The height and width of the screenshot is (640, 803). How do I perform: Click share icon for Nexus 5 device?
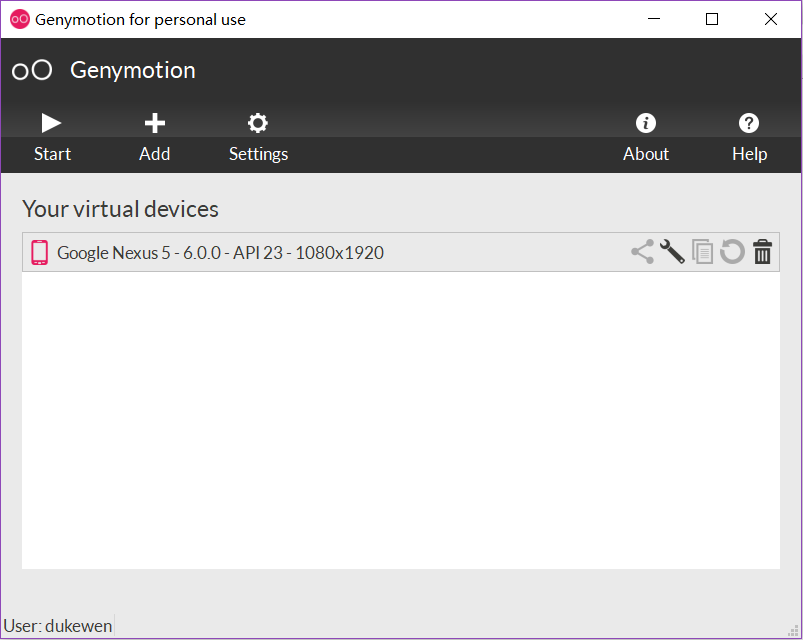pyautogui.click(x=642, y=252)
